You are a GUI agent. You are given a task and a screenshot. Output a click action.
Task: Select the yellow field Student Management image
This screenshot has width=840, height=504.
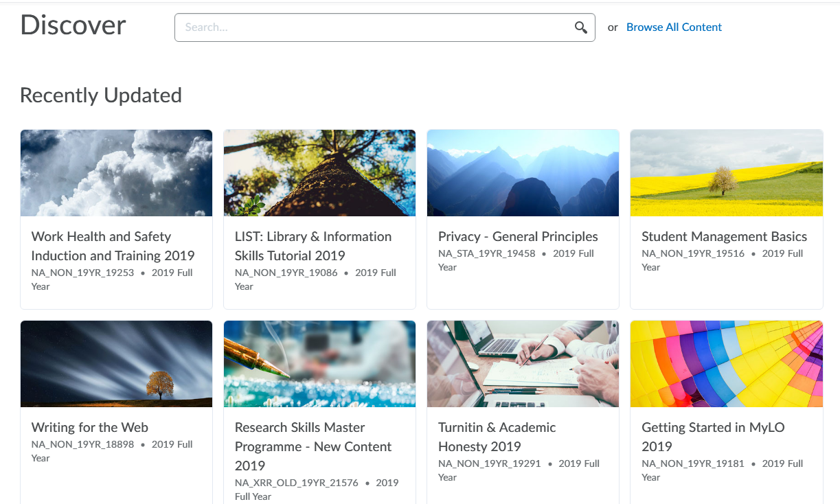click(x=726, y=173)
